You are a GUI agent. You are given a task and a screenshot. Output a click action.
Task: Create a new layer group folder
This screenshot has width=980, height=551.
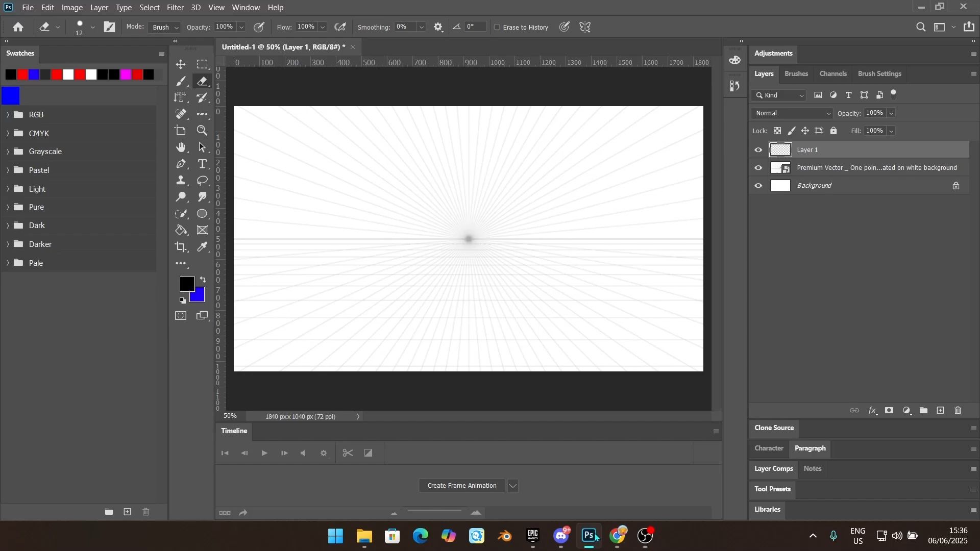[924, 411]
